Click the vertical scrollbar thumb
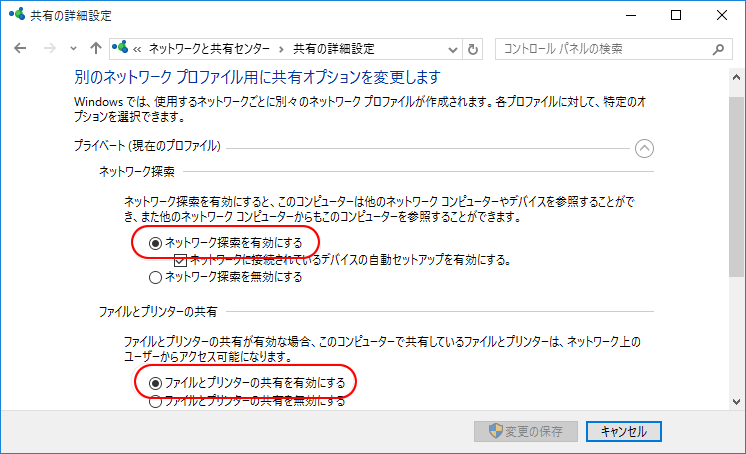This screenshot has width=746, height=454. [736, 187]
